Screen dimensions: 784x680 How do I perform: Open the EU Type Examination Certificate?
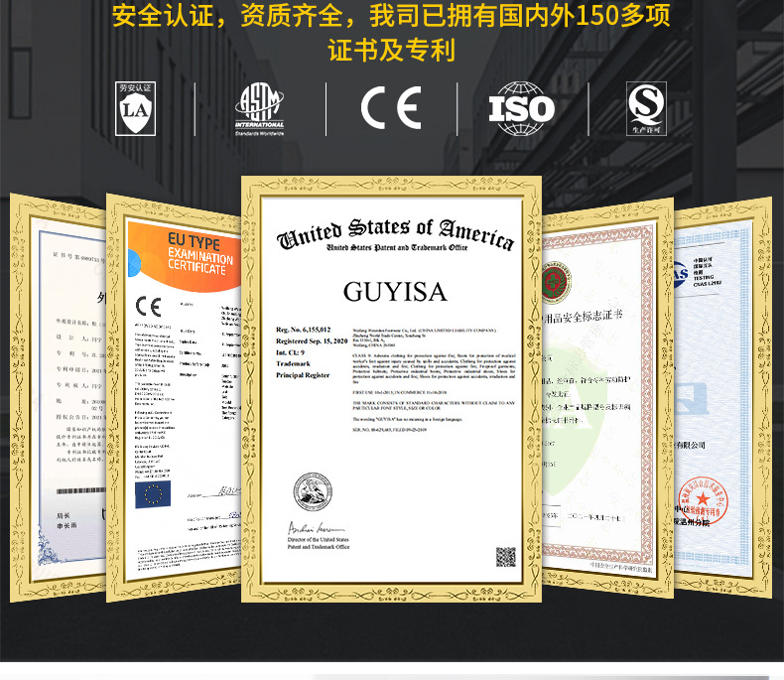174,397
